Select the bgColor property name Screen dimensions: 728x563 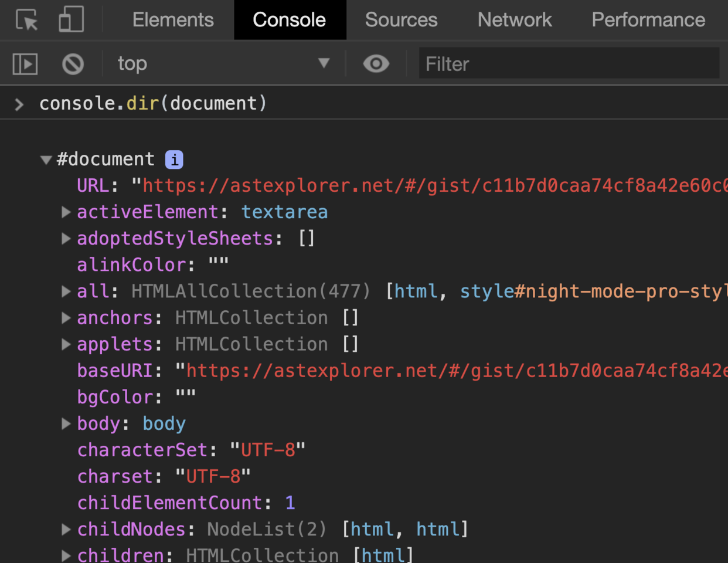coord(115,397)
